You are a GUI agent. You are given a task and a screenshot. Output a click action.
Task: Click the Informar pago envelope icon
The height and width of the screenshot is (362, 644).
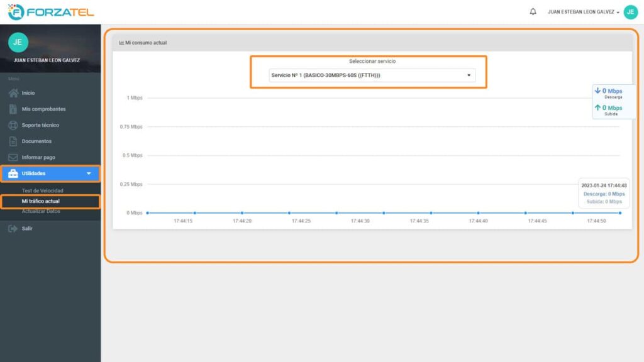click(13, 158)
